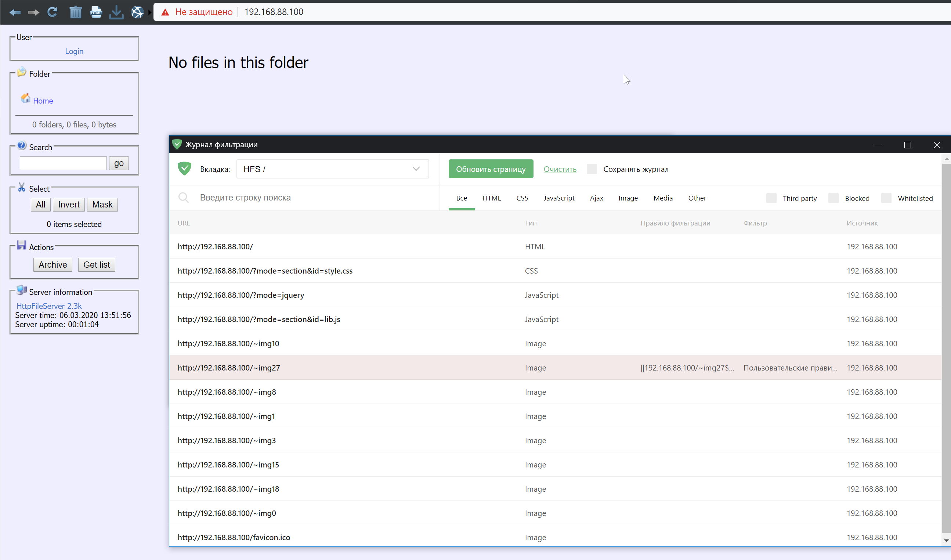Click the search string input field
The width and height of the screenshot is (951, 560).
302,197
